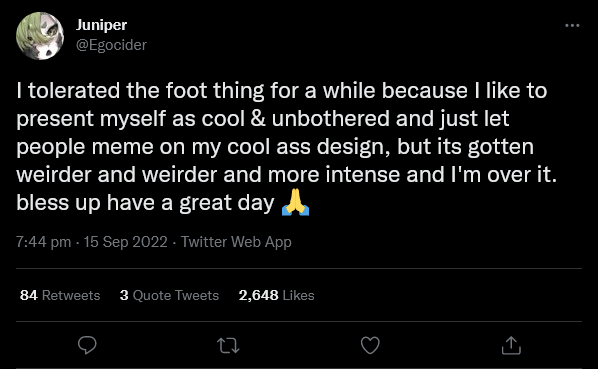This screenshot has width=598, height=369.
Task: Click the 15 Sep 2022 date
Action: pyautogui.click(x=125, y=242)
